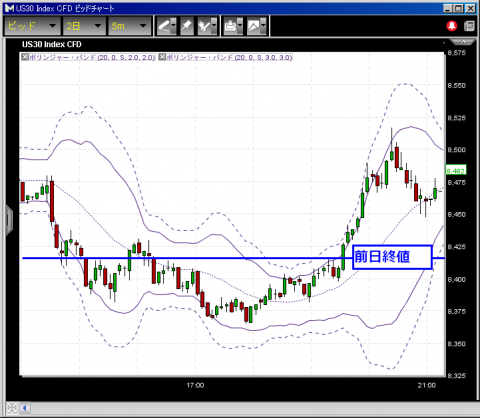Expand the line drawing tool arrow
This screenshot has width=480, height=418.
tap(173, 26)
